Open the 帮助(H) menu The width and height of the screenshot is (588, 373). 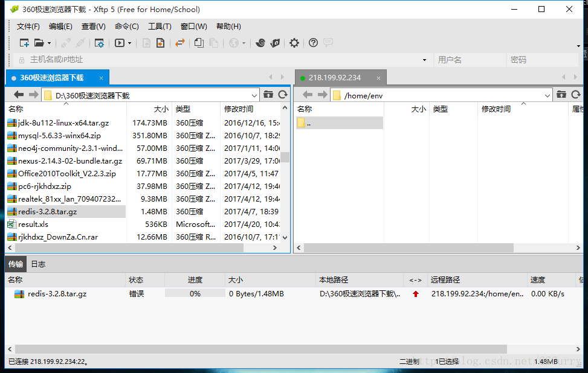pos(228,27)
